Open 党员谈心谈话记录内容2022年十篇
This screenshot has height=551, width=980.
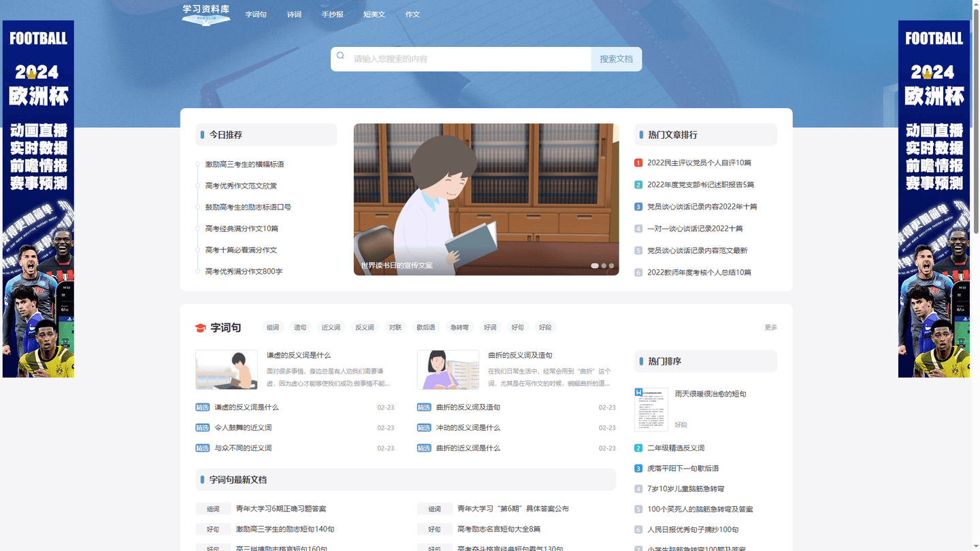(702, 207)
